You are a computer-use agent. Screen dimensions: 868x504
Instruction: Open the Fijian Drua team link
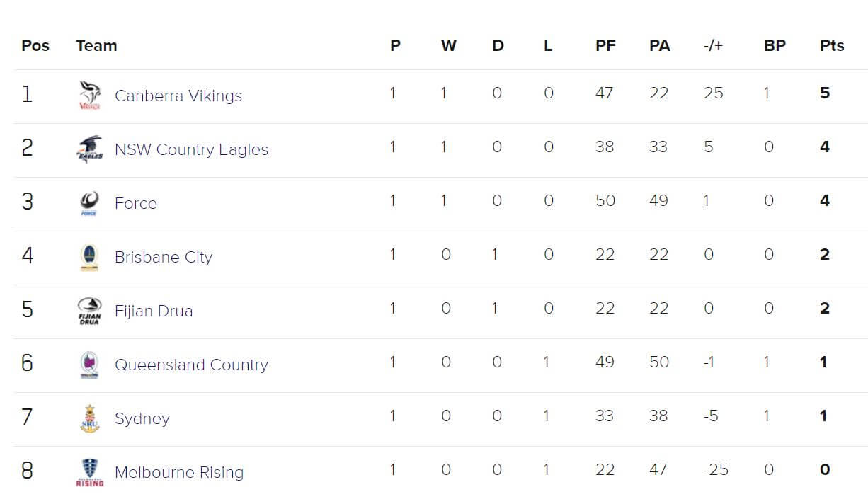154,311
